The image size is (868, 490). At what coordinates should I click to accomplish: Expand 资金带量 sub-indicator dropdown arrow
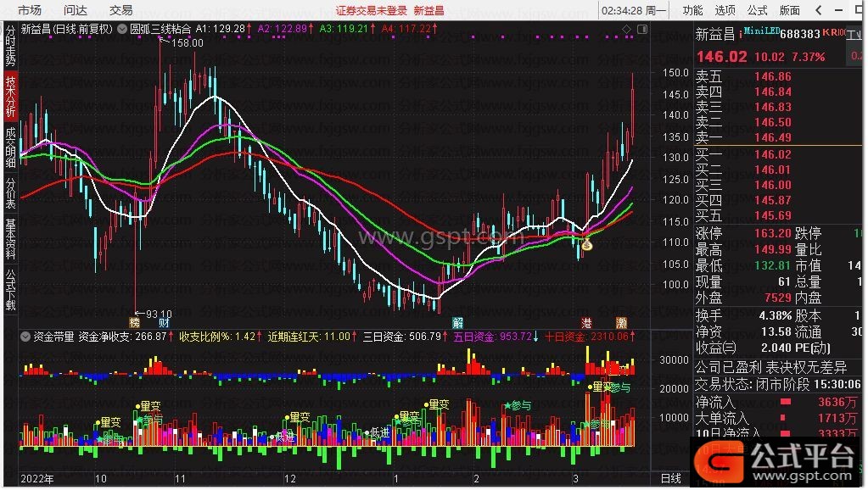[25, 337]
